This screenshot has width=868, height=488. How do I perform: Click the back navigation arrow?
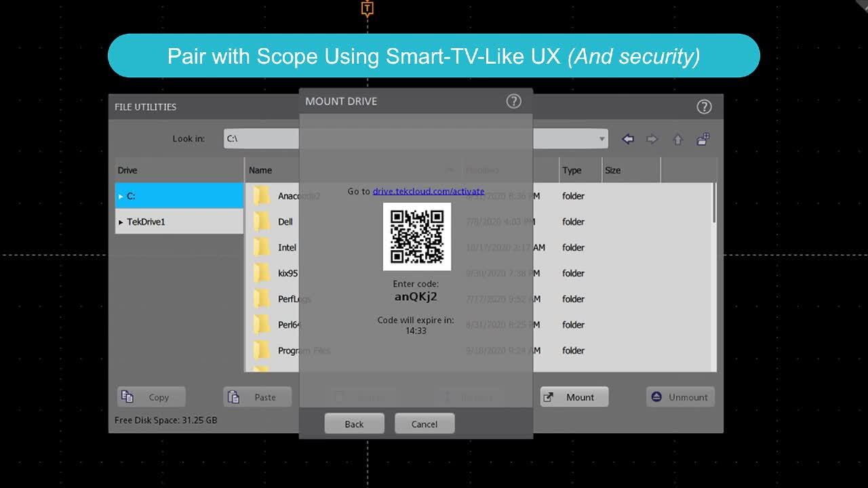[627, 138]
